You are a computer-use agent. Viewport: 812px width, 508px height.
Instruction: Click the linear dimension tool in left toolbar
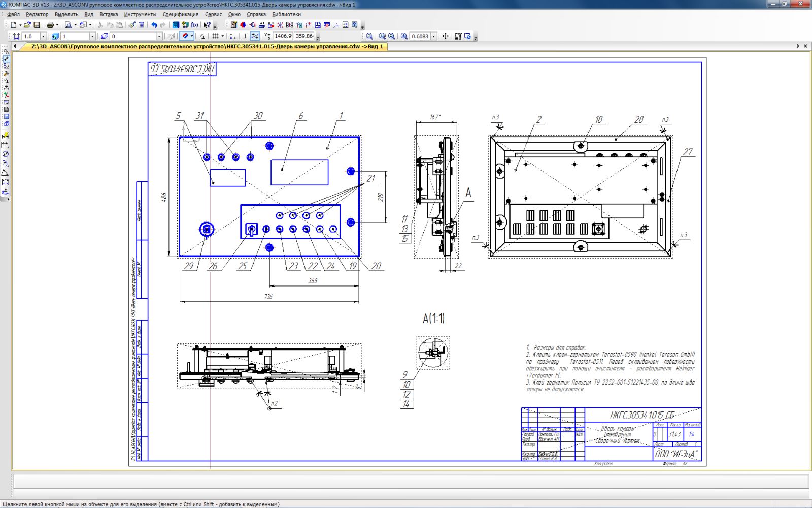[x=6, y=145]
